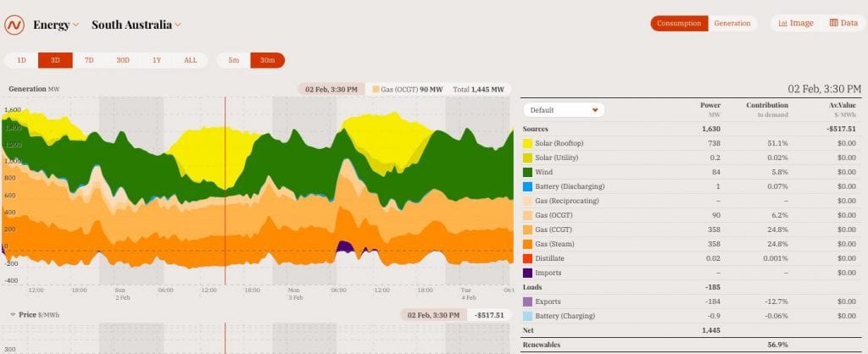Image resolution: width=868 pixels, height=354 pixels.
Task: Toggle Solar (Rooftop) yellow swatch
Action: [529, 143]
